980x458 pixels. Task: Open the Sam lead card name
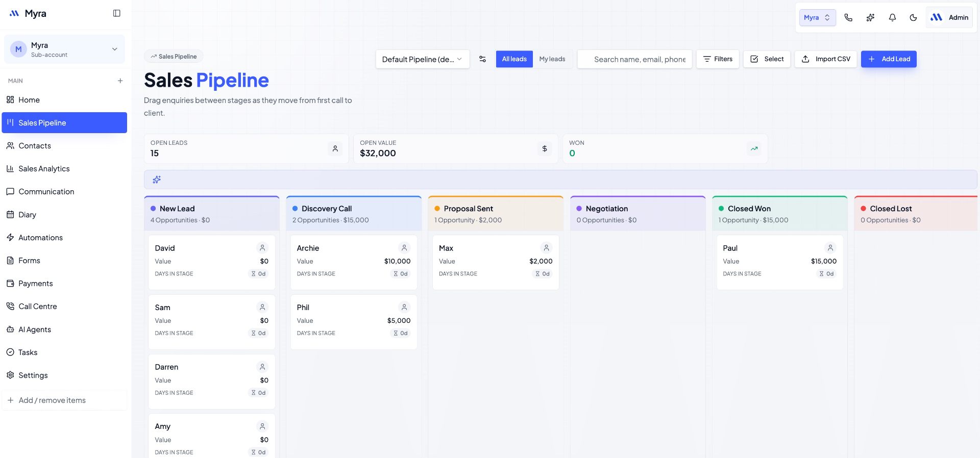click(x=163, y=308)
